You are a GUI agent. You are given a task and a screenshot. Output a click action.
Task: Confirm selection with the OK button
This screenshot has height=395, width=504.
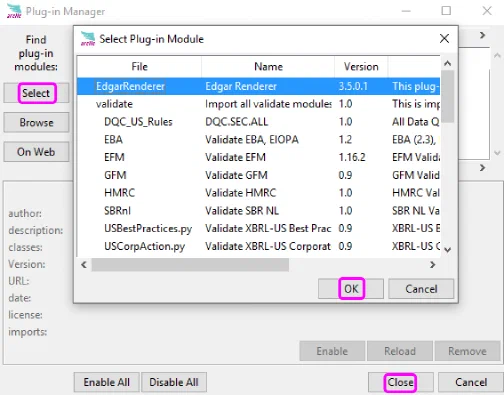click(x=351, y=289)
